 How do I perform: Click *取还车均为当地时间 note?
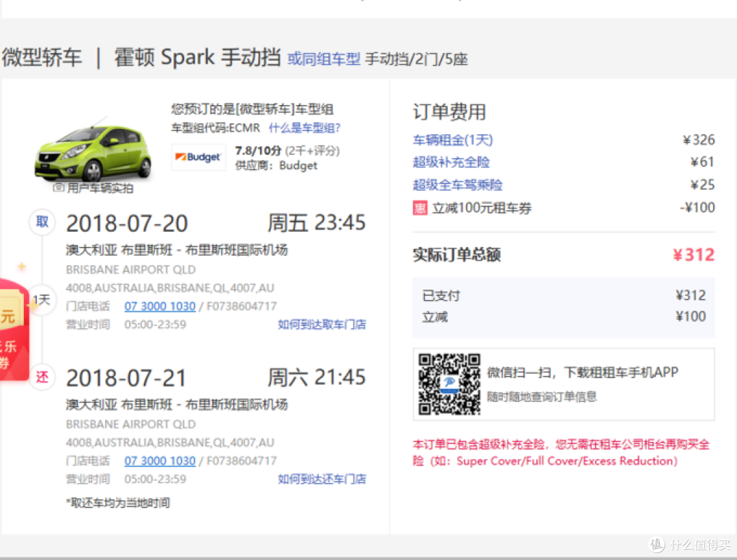(x=118, y=503)
